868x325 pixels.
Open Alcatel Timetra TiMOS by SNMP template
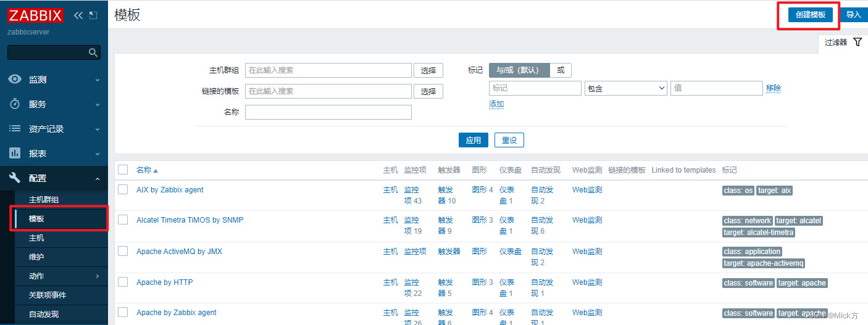[190, 220]
